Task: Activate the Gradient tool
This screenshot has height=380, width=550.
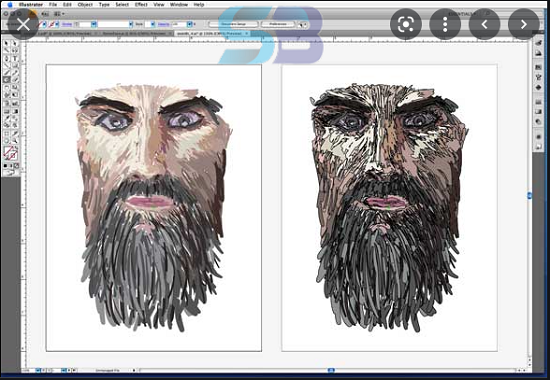Action: click(15, 111)
